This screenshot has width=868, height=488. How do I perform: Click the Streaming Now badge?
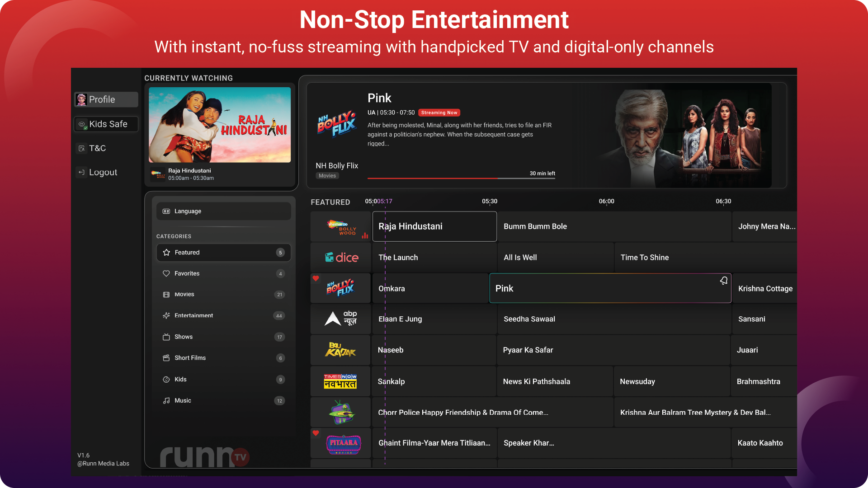tap(439, 113)
